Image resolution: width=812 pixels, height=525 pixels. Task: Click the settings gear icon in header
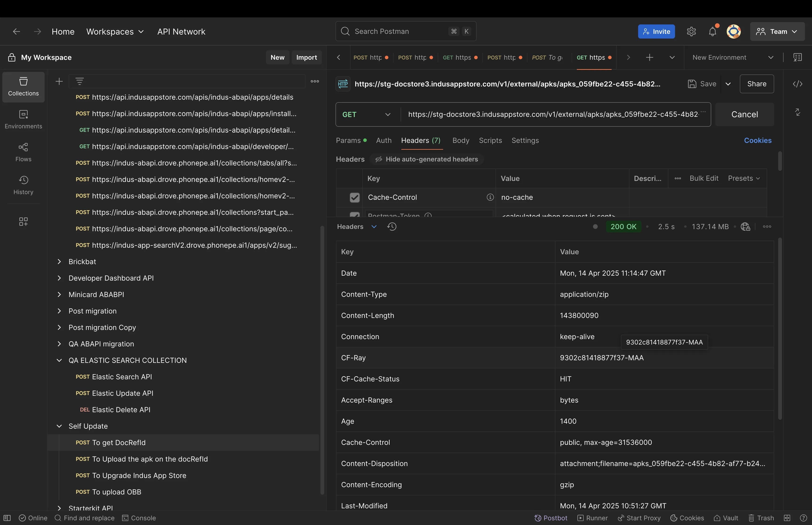691,32
